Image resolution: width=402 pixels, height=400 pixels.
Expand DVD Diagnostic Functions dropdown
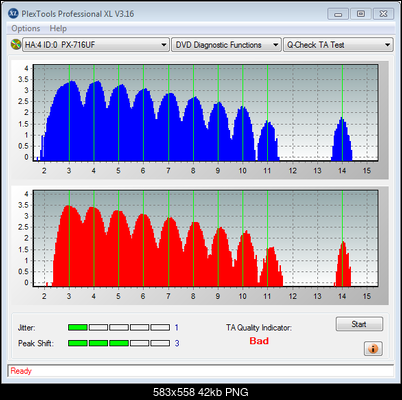click(226, 45)
